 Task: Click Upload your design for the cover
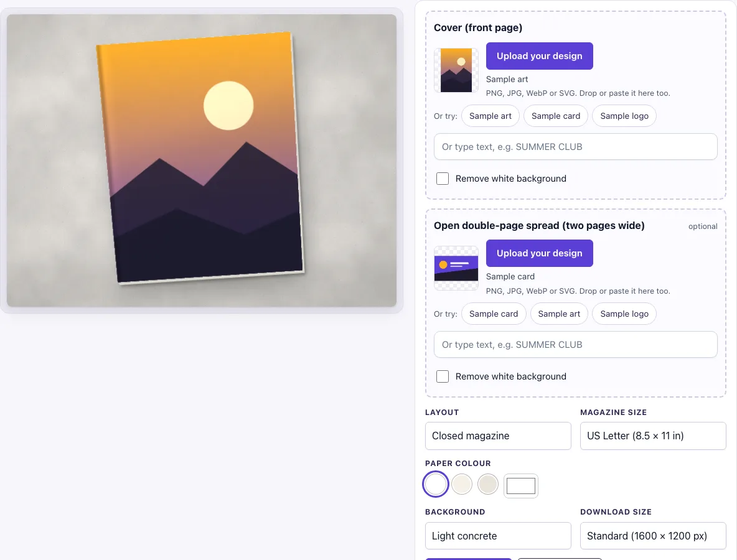click(539, 56)
